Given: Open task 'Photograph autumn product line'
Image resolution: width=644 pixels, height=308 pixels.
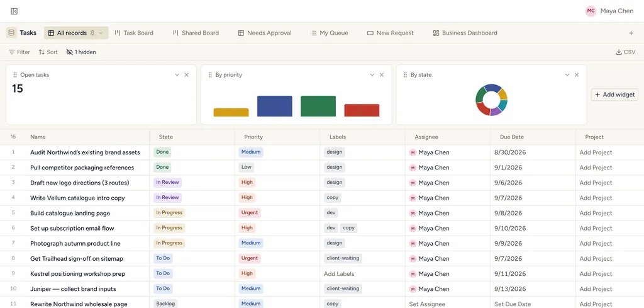Looking at the screenshot, I should (x=75, y=243).
